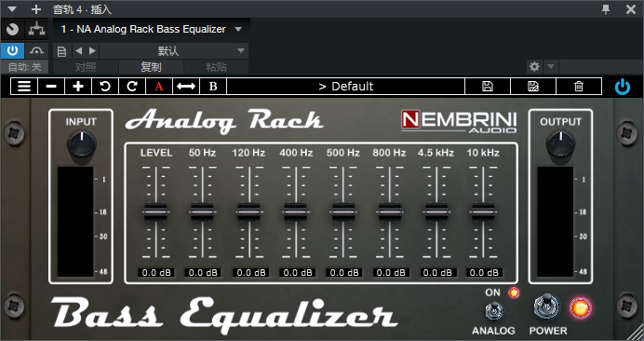
Task: Click the Nembrini Audio logo
Action: coord(459,121)
